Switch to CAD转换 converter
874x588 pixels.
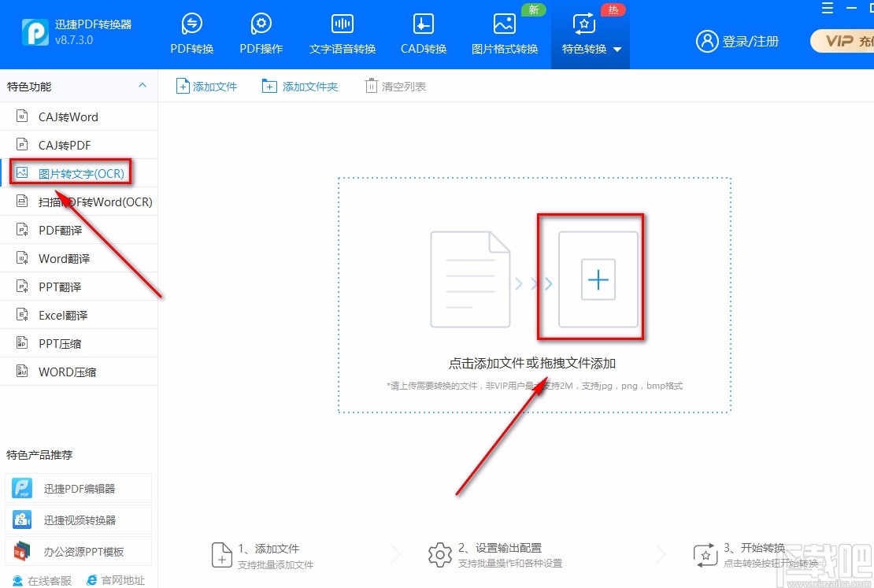tap(423, 24)
